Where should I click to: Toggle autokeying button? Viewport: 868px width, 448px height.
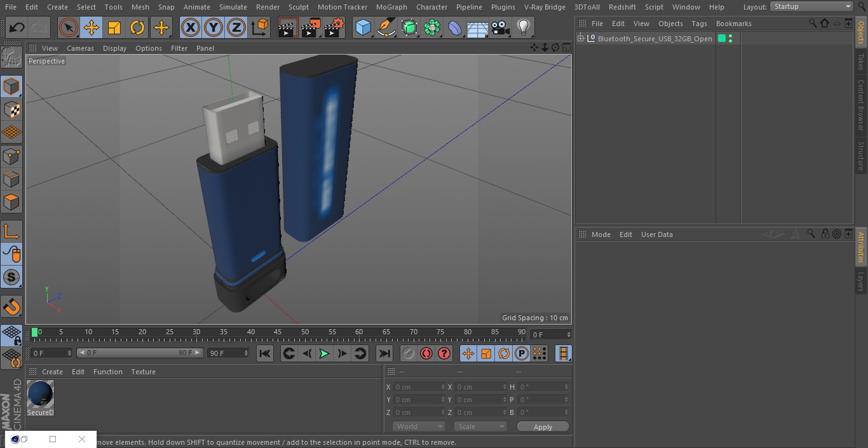(x=426, y=353)
